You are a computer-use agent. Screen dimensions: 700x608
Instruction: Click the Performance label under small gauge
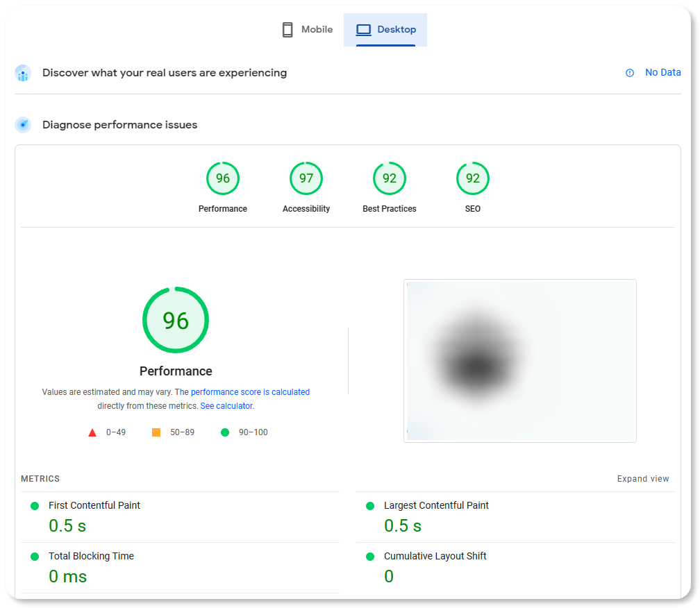click(223, 209)
